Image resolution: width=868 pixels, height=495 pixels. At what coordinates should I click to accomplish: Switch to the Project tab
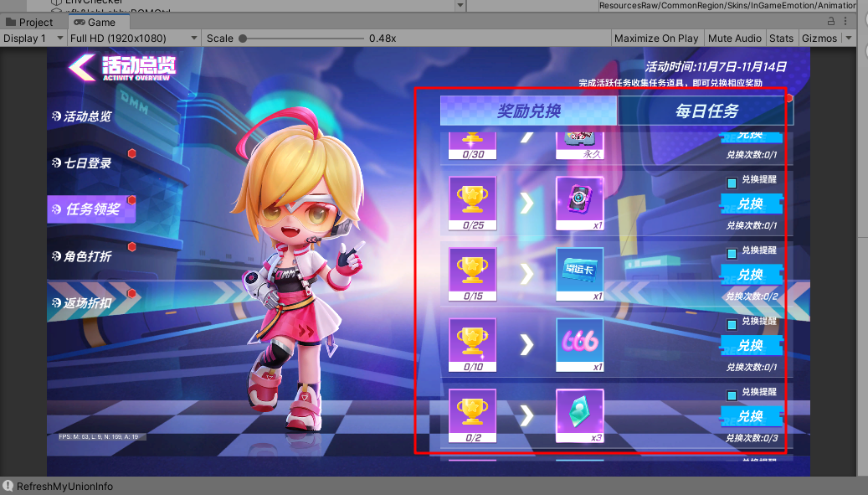[29, 22]
